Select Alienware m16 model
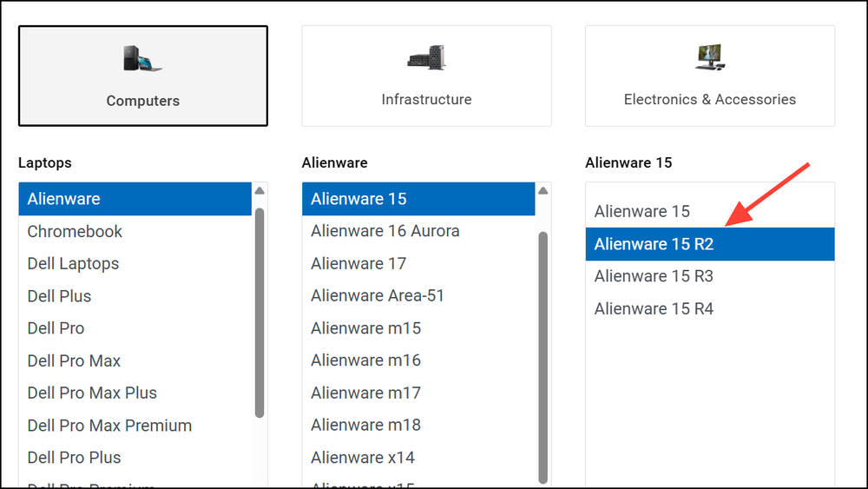 [x=418, y=360]
